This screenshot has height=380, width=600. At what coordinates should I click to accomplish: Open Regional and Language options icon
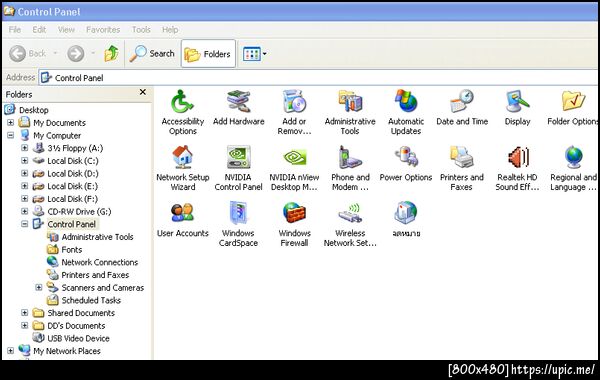pos(573,157)
